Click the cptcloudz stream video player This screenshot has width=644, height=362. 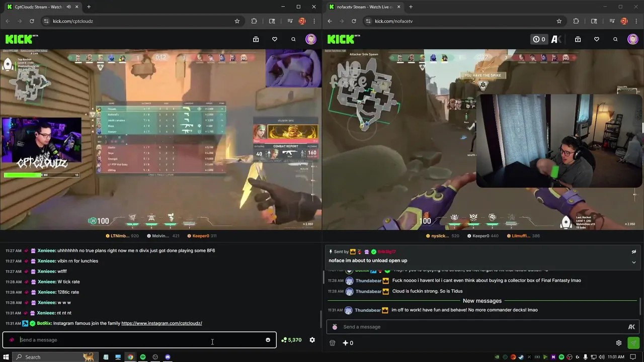point(161,139)
